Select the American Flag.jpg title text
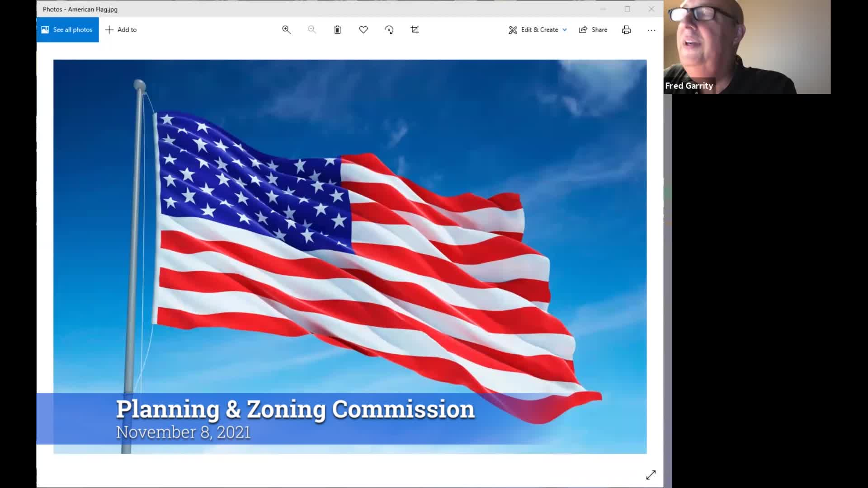The width and height of the screenshot is (868, 488). (x=80, y=9)
